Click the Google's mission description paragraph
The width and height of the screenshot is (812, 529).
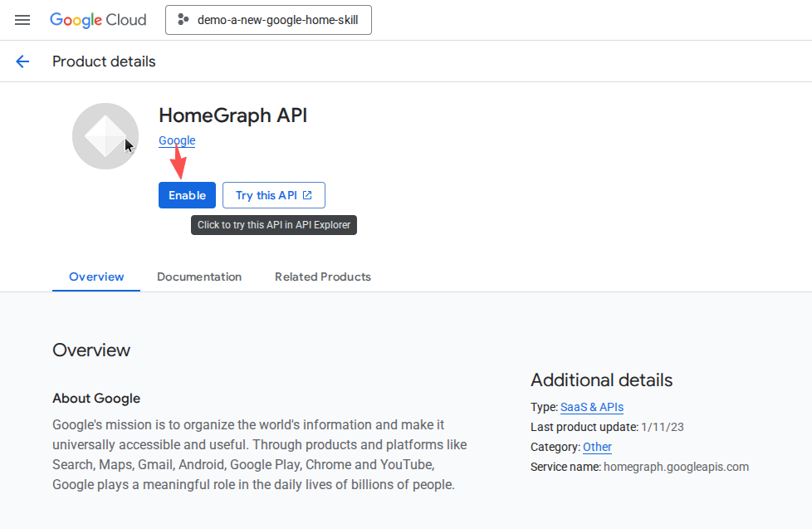tap(259, 454)
